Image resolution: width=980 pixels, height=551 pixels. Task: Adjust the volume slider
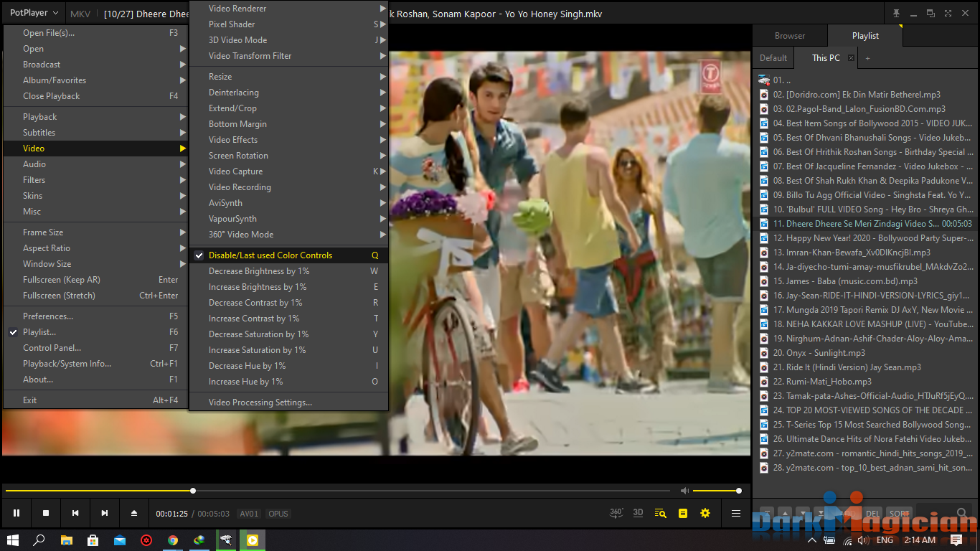716,491
